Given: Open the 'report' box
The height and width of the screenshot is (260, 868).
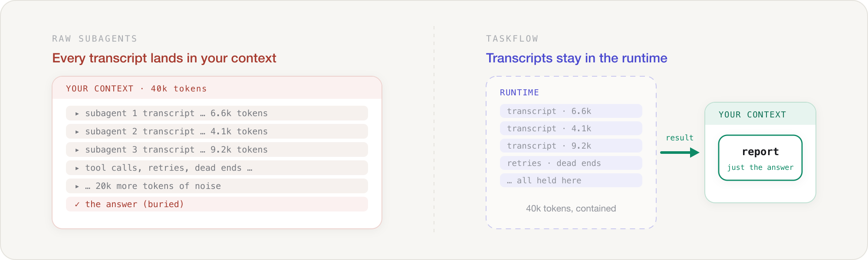Looking at the screenshot, I should pos(760,158).
